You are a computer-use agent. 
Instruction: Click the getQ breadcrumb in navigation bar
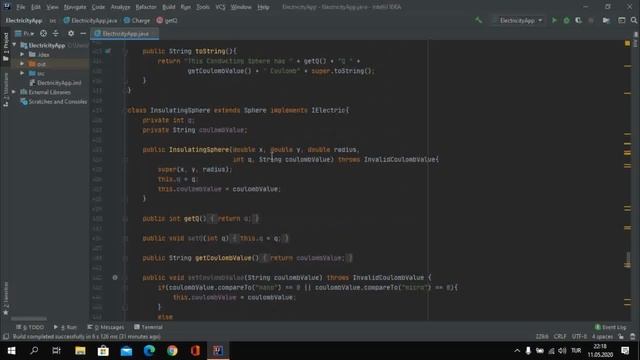coord(167,20)
